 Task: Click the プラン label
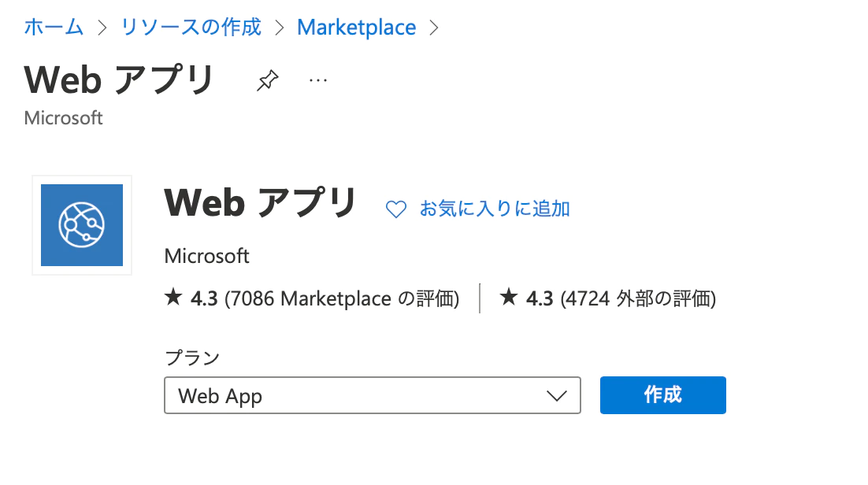pos(193,357)
